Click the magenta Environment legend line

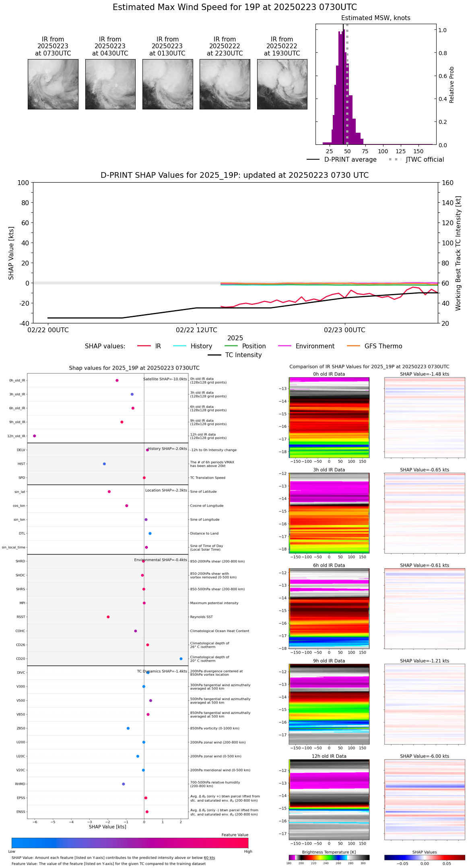pyautogui.click(x=284, y=346)
